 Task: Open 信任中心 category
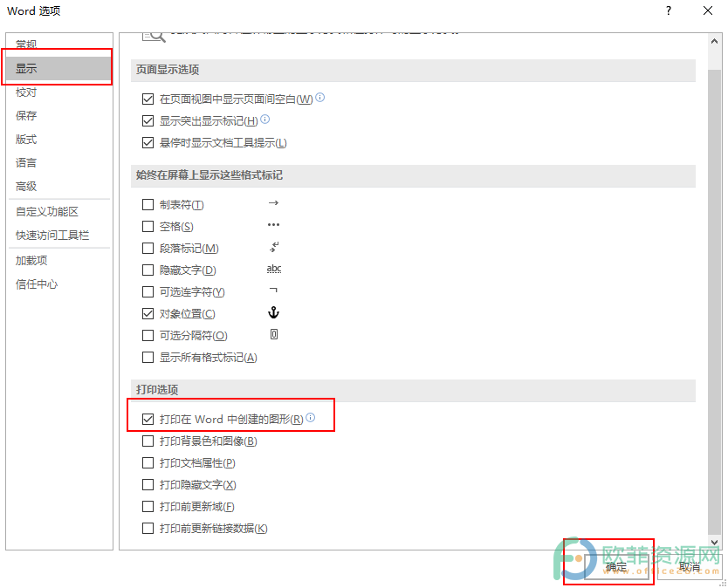pos(58,284)
